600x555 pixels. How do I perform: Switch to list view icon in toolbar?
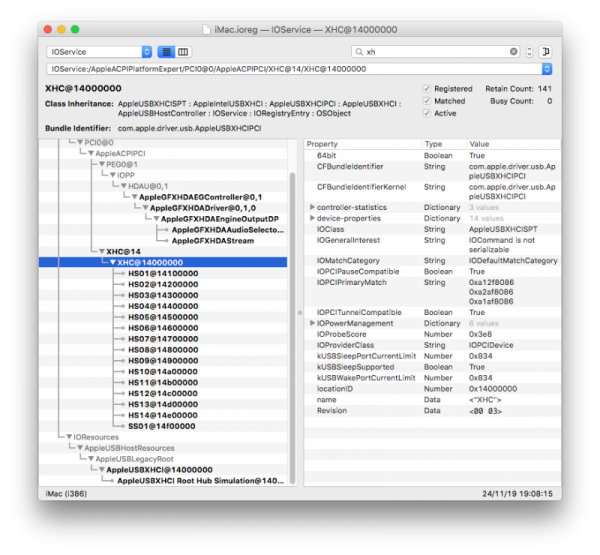166,52
